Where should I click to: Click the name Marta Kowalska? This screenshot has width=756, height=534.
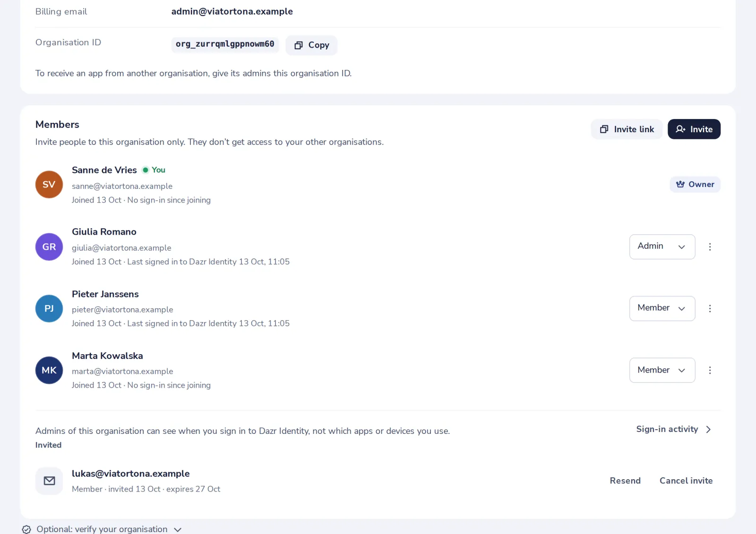click(x=107, y=356)
